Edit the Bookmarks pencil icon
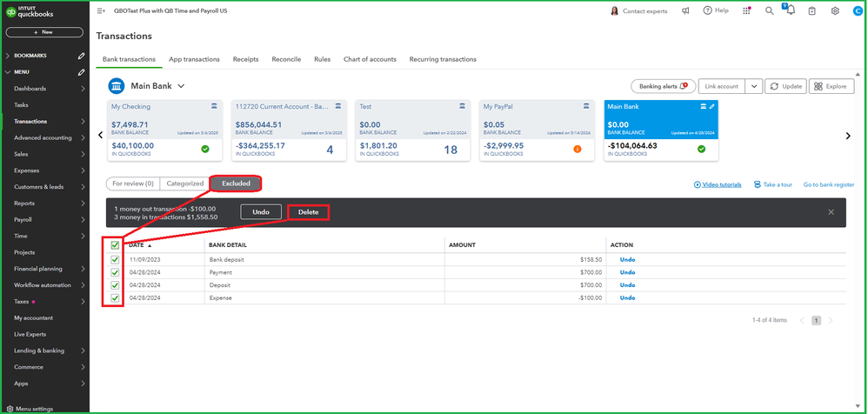 (x=82, y=56)
